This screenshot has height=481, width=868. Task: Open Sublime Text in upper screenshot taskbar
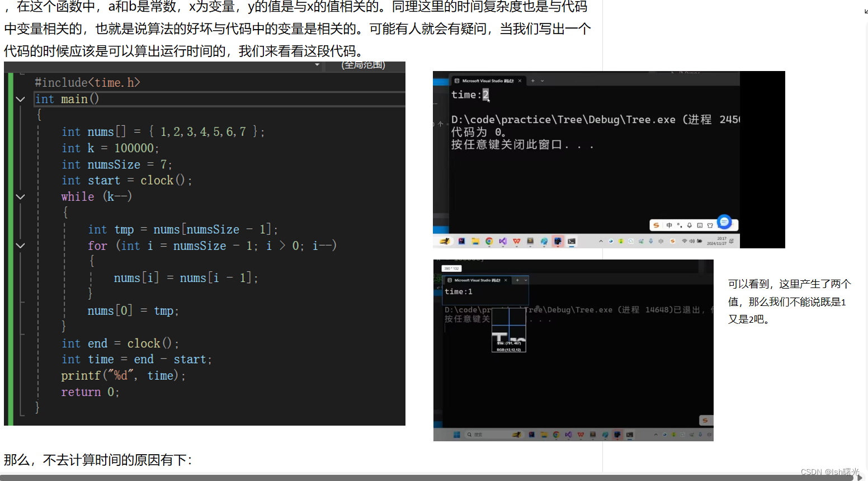coord(530,241)
